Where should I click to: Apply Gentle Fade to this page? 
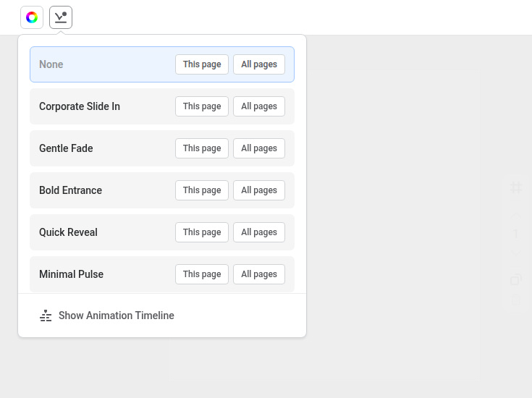tap(202, 148)
